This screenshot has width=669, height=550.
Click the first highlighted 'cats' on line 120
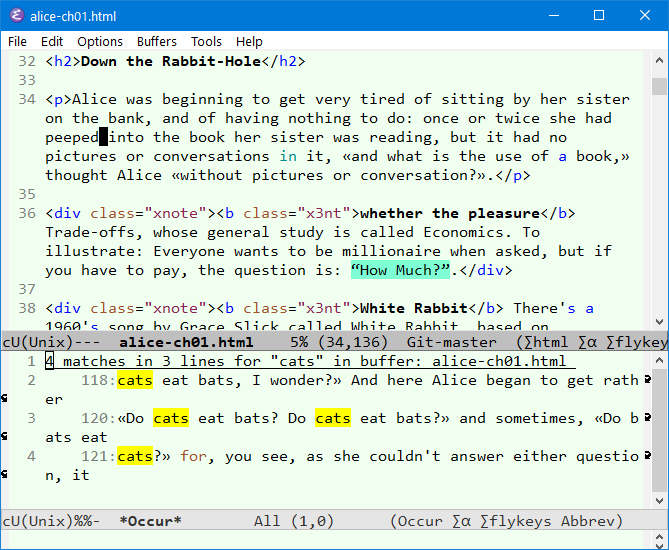pyautogui.click(x=171, y=418)
